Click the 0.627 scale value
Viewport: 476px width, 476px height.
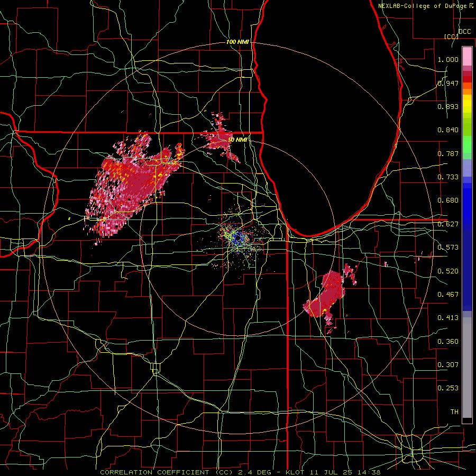tap(448, 224)
